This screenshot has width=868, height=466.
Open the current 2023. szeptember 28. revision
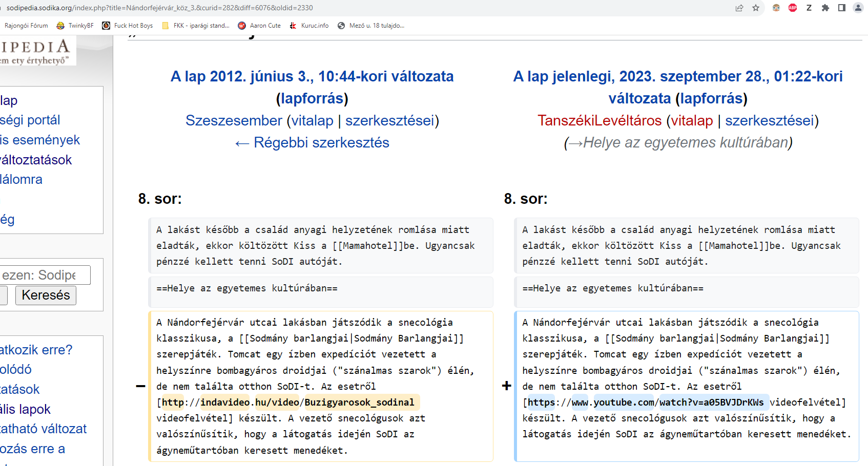(678, 87)
